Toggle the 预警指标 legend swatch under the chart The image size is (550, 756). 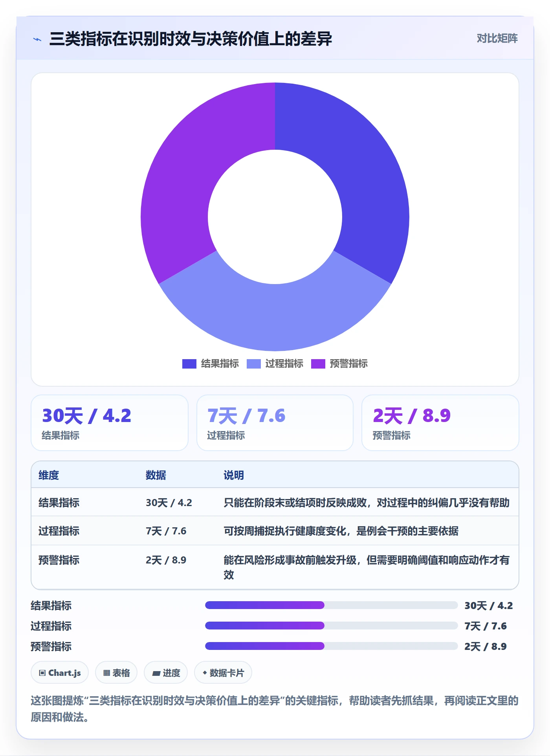coord(318,364)
